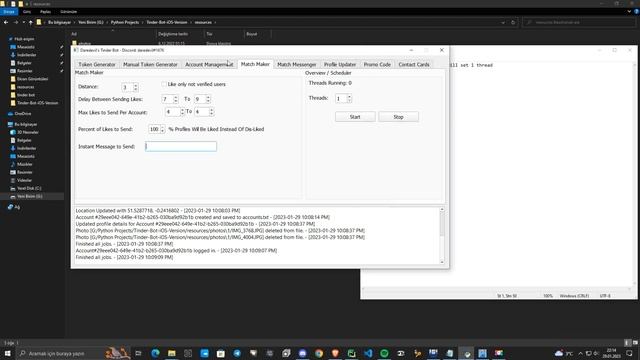This screenshot has height=360, width=640.
Task: Sort by the Değiştirme tarihi column header
Action: 173,34
